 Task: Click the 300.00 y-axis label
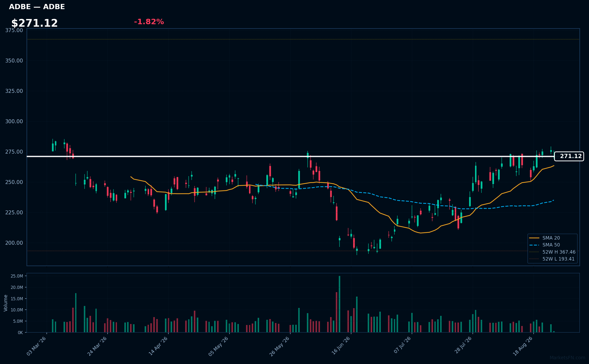[14, 121]
